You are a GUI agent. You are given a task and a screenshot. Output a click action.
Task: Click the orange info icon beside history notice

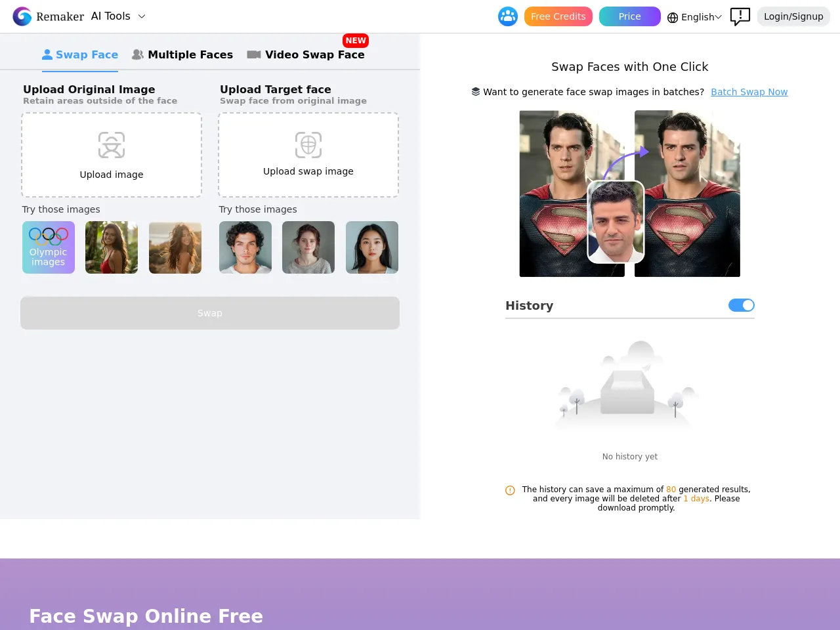510,490
